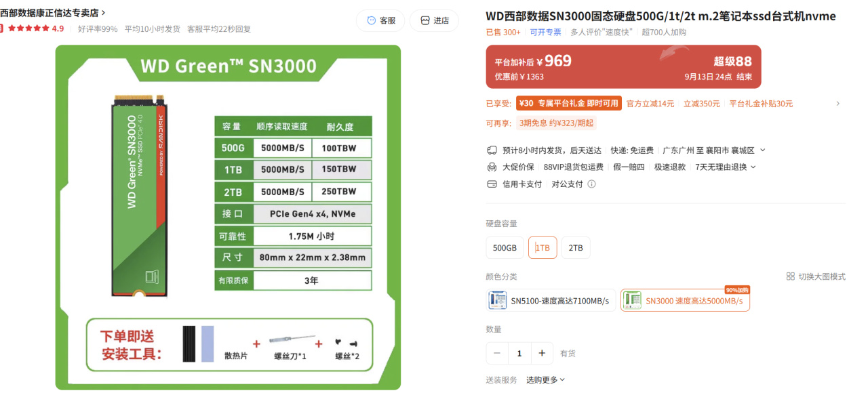Click the 平台礼金补贴30元 text
Image resolution: width=868 pixels, height=395 pixels.
(x=761, y=104)
